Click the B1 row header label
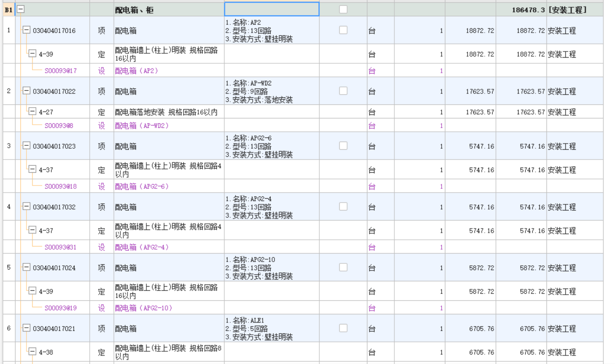This screenshot has width=615, height=364. [9, 9]
